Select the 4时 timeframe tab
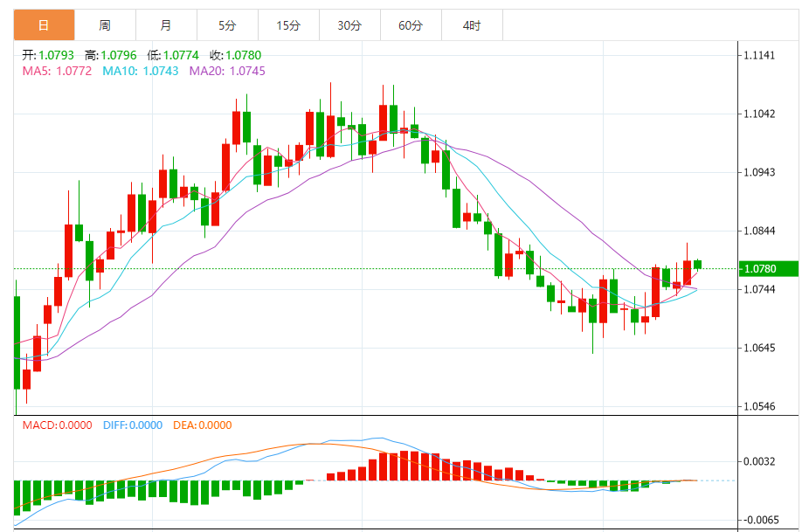Image resolution: width=809 pixels, height=532 pixels. click(472, 24)
